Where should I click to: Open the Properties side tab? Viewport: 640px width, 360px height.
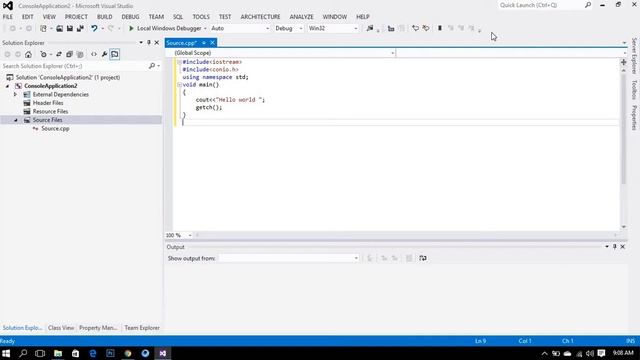pyautogui.click(x=634, y=118)
